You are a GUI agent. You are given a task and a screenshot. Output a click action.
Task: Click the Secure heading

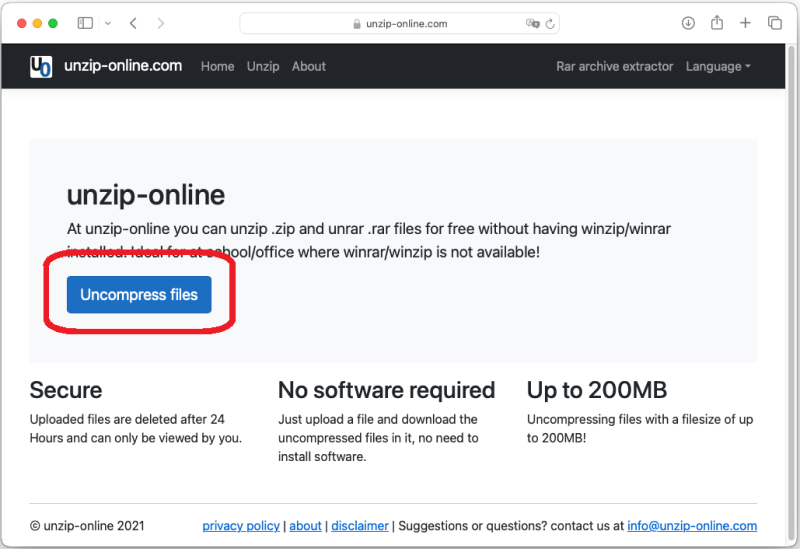point(66,390)
